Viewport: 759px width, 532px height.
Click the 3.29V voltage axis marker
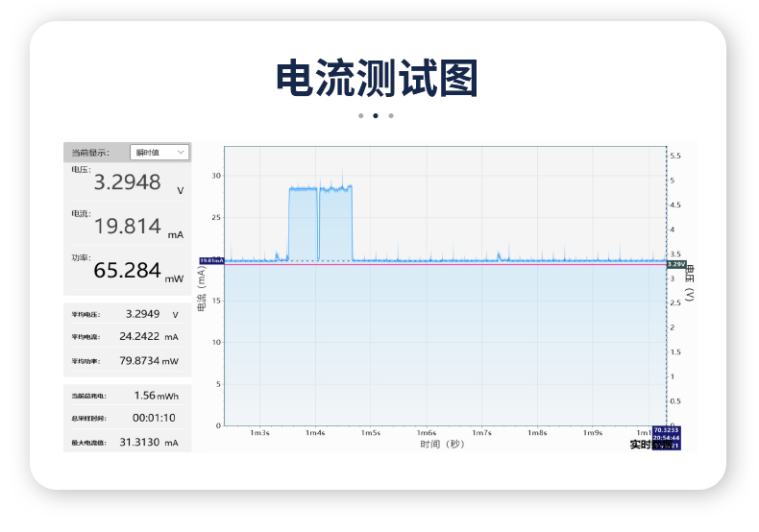(x=676, y=264)
